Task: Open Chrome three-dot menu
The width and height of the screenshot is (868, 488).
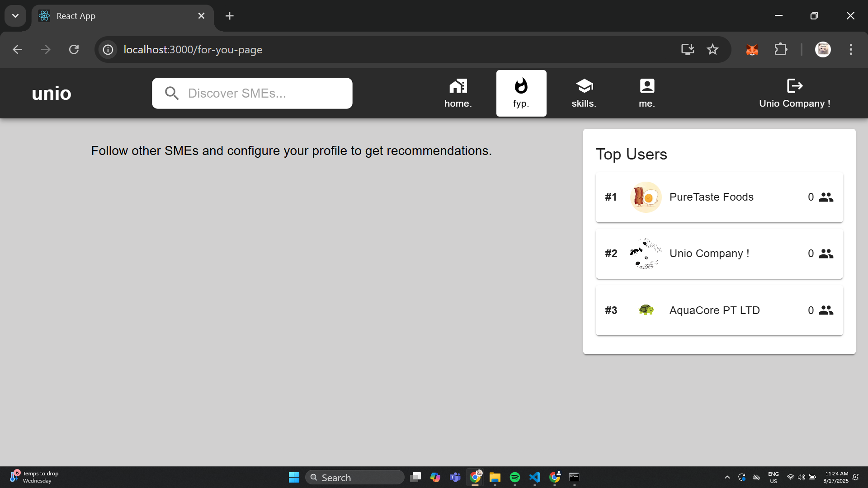Action: coord(851,49)
